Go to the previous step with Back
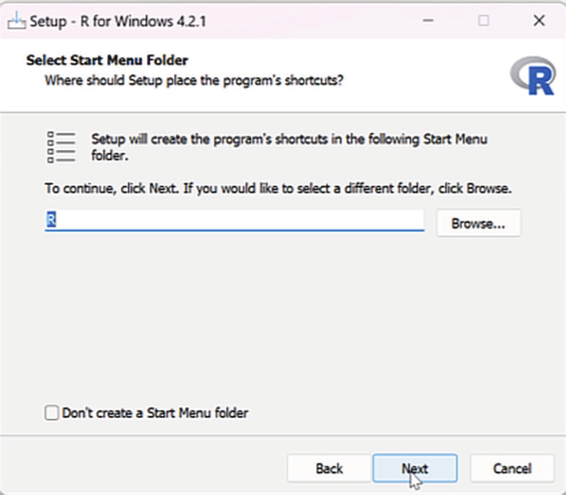 (329, 469)
